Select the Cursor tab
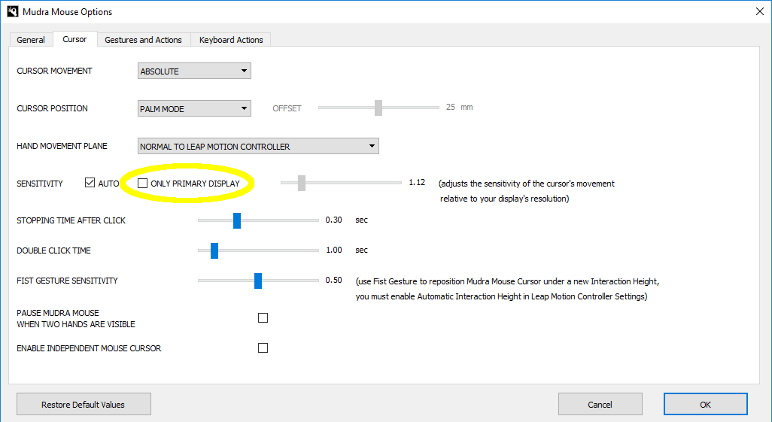The width and height of the screenshot is (772, 422). tap(74, 39)
